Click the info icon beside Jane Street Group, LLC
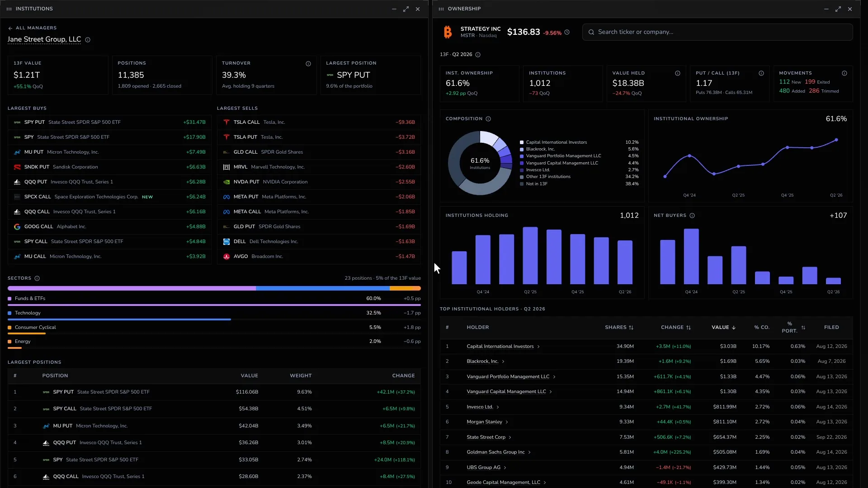868x488 pixels. (88, 40)
